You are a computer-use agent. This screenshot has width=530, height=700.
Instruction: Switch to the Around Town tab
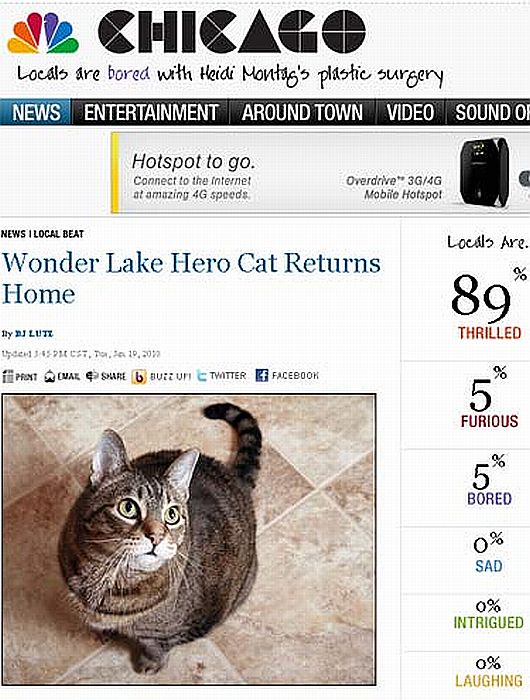pos(302,112)
